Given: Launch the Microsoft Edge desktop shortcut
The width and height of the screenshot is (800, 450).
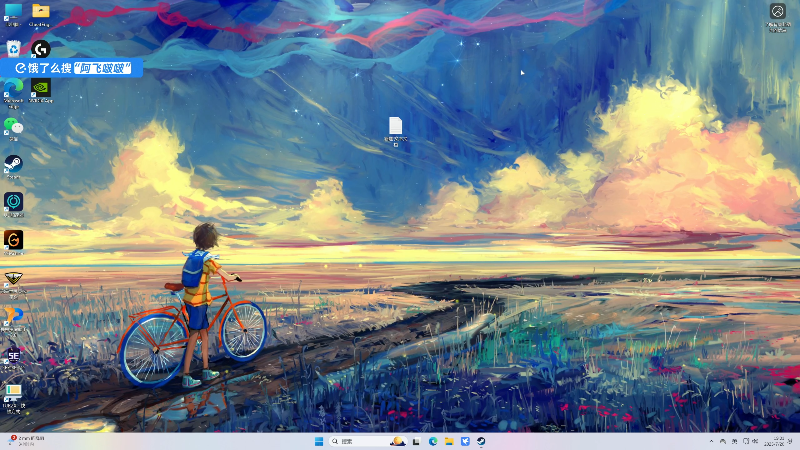Looking at the screenshot, I should click(13, 92).
